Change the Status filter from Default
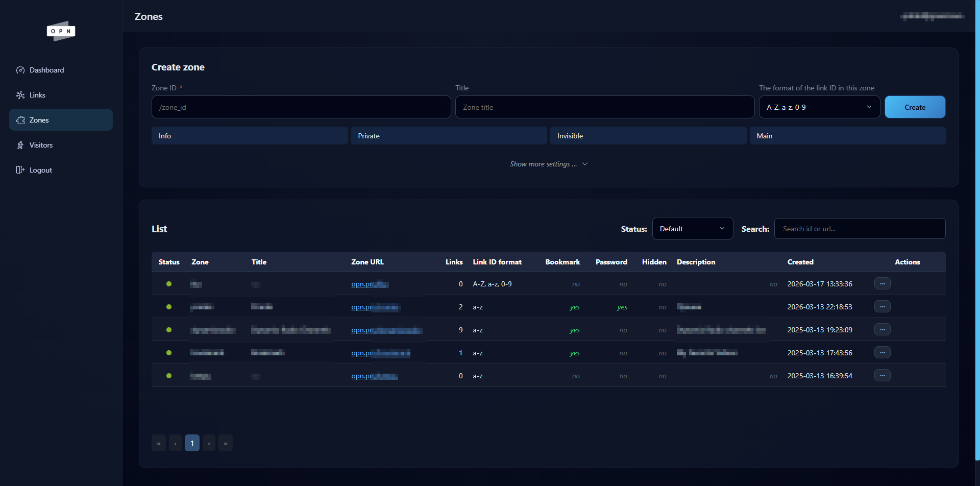The width and height of the screenshot is (980, 486). [692, 228]
